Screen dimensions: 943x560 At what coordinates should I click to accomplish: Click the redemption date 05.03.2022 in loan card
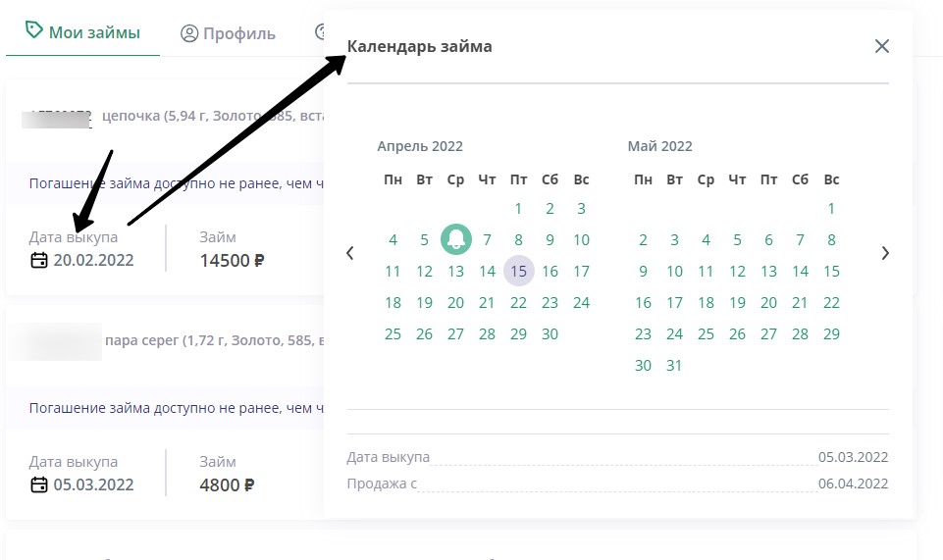coord(93,484)
